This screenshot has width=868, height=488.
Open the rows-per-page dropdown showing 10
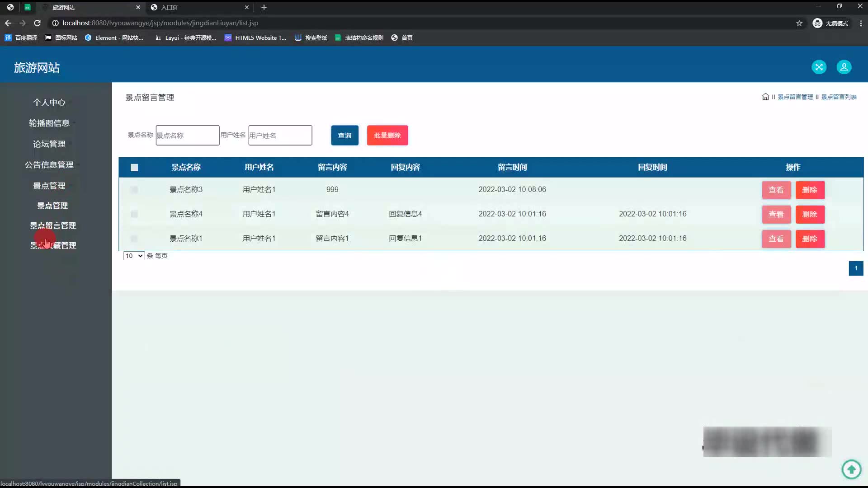coord(134,256)
